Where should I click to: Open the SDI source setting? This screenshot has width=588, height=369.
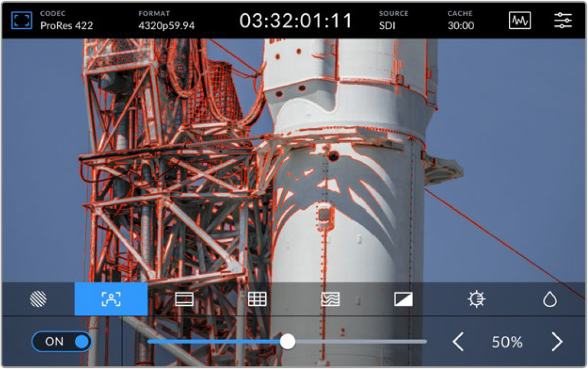[394, 20]
